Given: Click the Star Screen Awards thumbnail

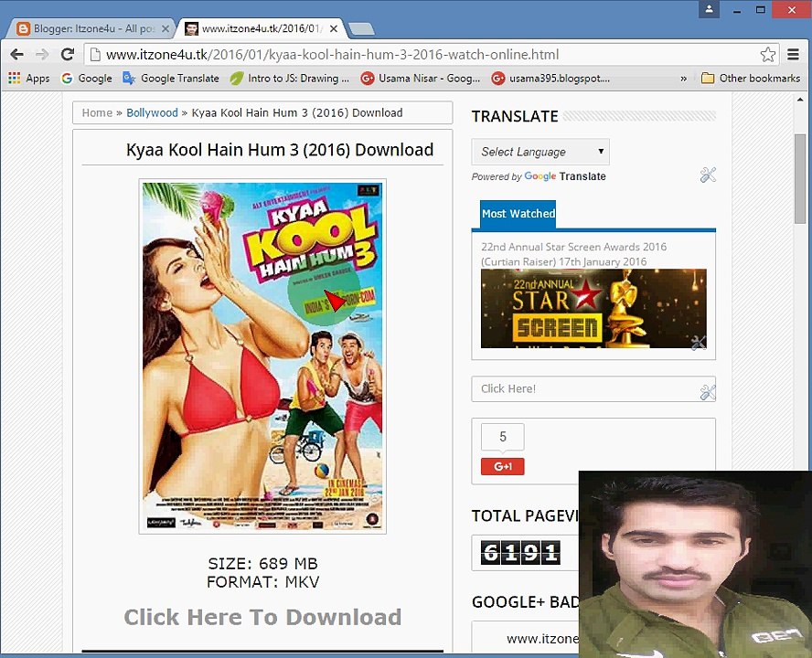Looking at the screenshot, I should [593, 308].
